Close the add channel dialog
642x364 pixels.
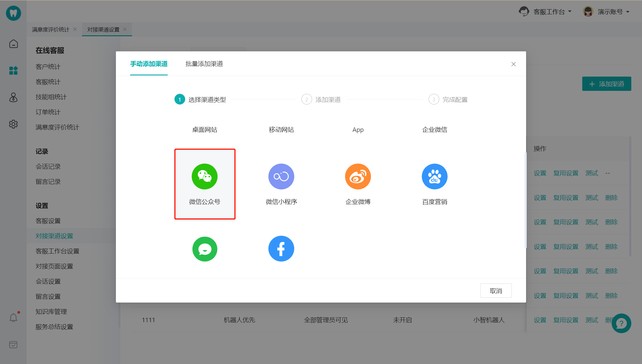click(x=513, y=64)
